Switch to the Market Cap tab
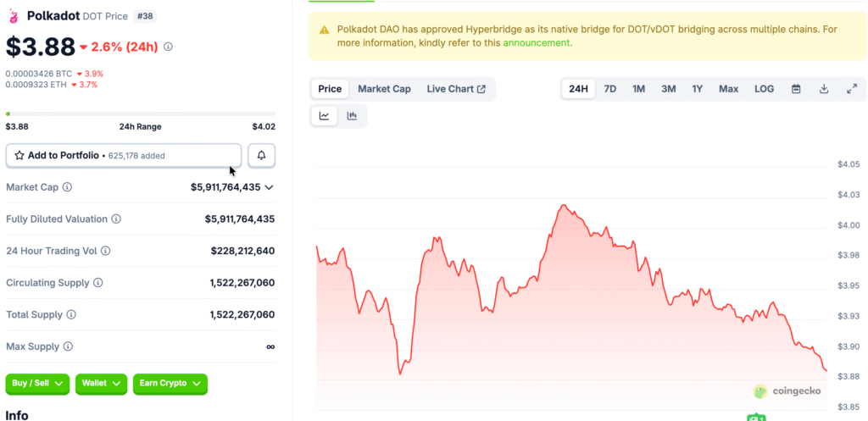 (x=384, y=88)
